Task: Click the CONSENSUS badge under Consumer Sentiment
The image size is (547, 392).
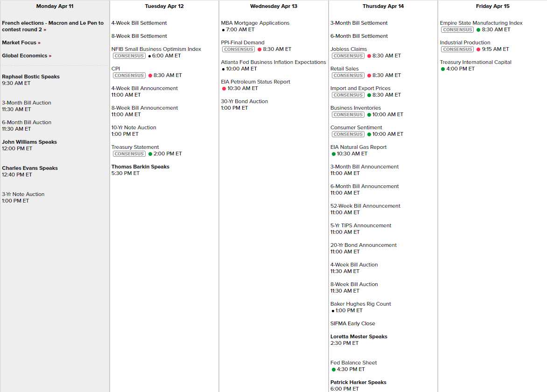Action: click(348, 134)
